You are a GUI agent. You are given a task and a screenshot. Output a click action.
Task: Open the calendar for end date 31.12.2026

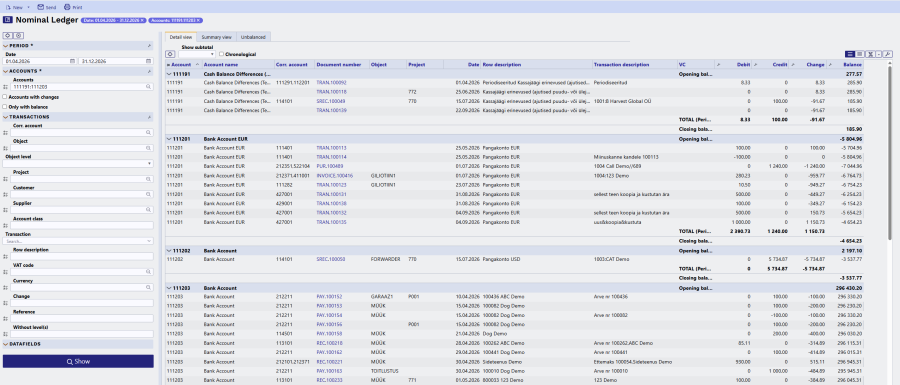pyautogui.click(x=149, y=60)
